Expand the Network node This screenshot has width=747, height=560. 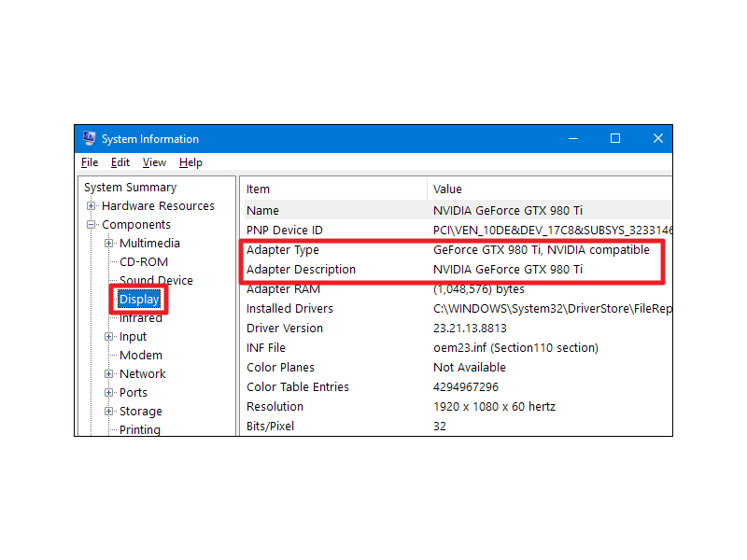tap(108, 374)
